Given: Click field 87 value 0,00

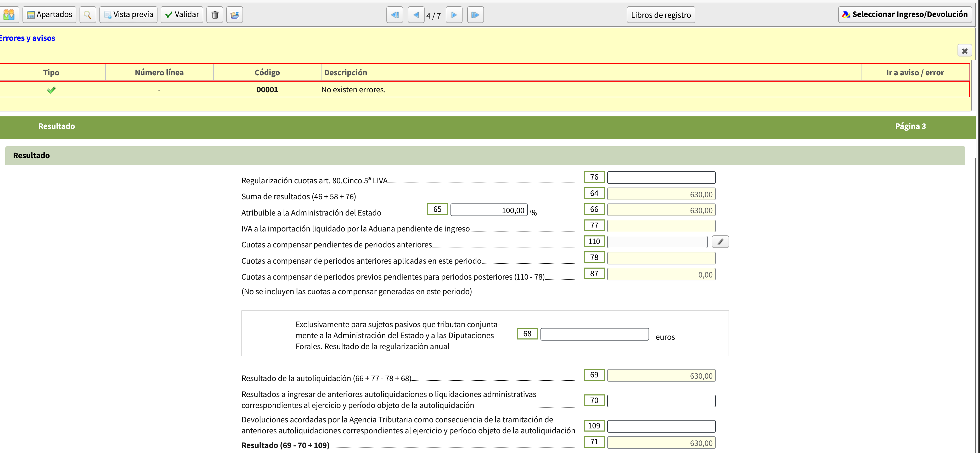Looking at the screenshot, I should tap(661, 274).
